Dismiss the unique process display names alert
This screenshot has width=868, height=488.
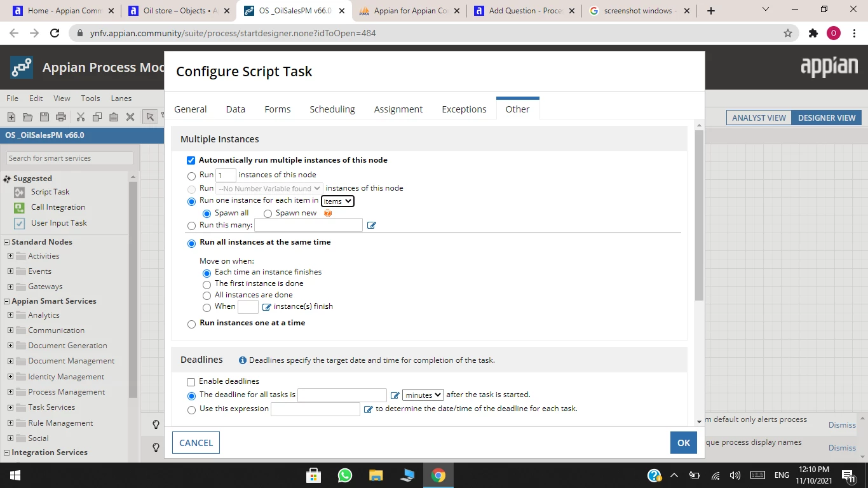point(842,448)
